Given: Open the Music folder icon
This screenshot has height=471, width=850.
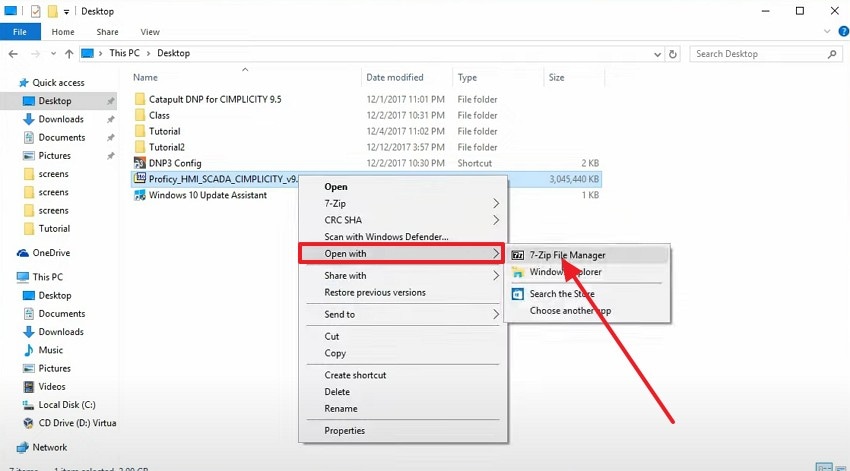Looking at the screenshot, I should point(29,350).
